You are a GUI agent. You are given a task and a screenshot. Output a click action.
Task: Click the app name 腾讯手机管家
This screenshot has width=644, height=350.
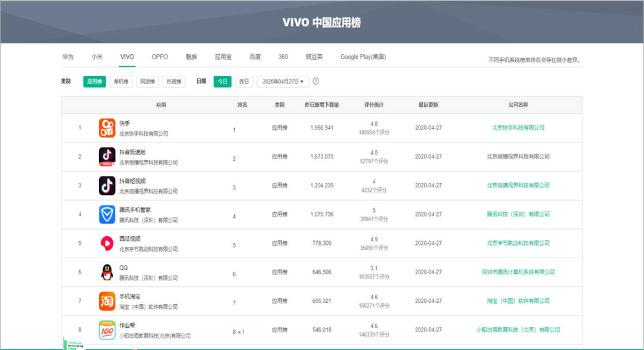coord(135,210)
